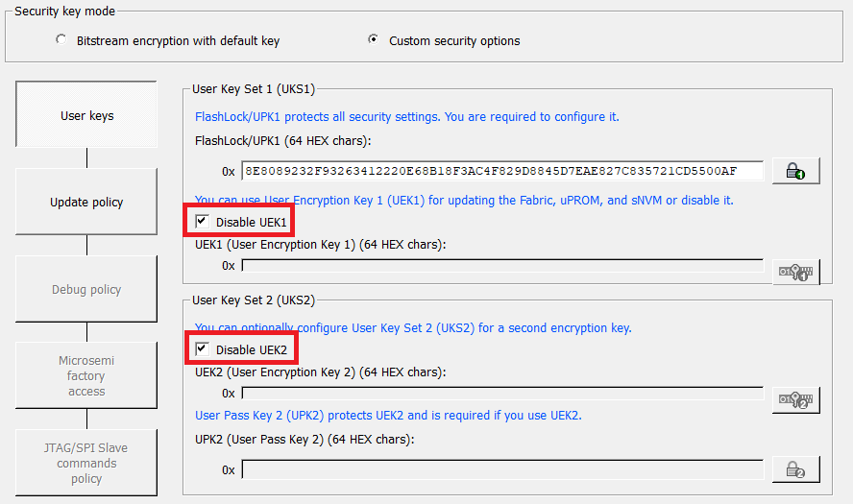Viewport: 853px width, 504px height.
Task: Select Custom security options radio button
Action: click(x=373, y=39)
